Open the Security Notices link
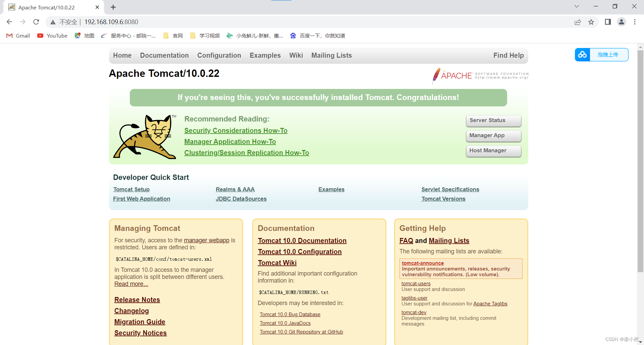The image size is (644, 345). (x=141, y=333)
